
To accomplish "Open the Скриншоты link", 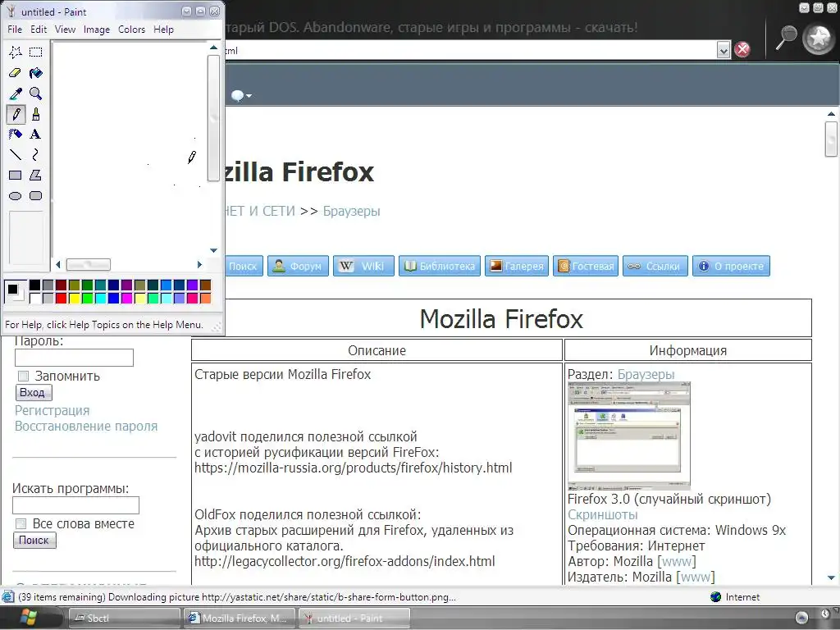I will click(603, 515).
